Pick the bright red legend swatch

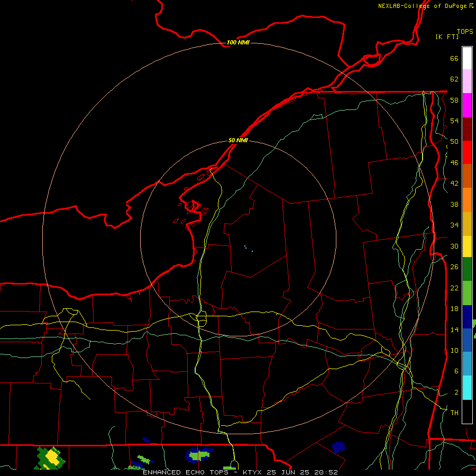467,152
